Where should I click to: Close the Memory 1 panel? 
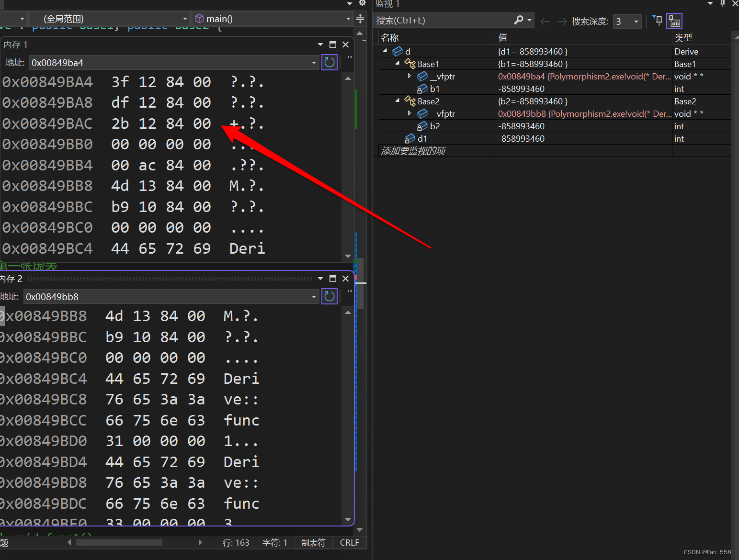coord(345,45)
